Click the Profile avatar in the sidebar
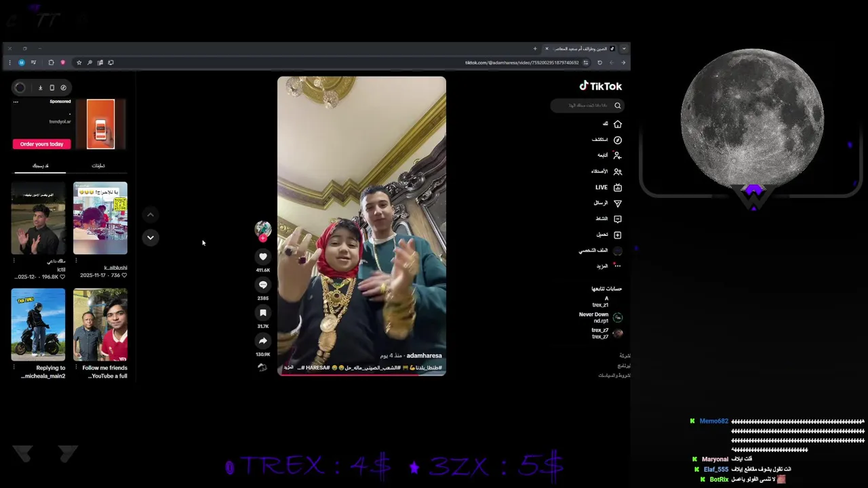This screenshot has height=488, width=868. coord(618,251)
